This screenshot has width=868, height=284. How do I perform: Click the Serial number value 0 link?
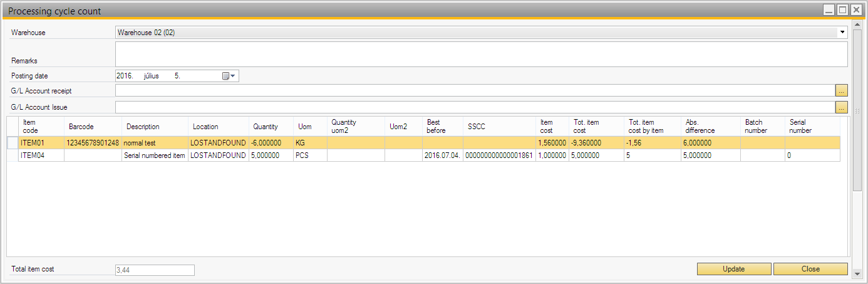point(789,155)
